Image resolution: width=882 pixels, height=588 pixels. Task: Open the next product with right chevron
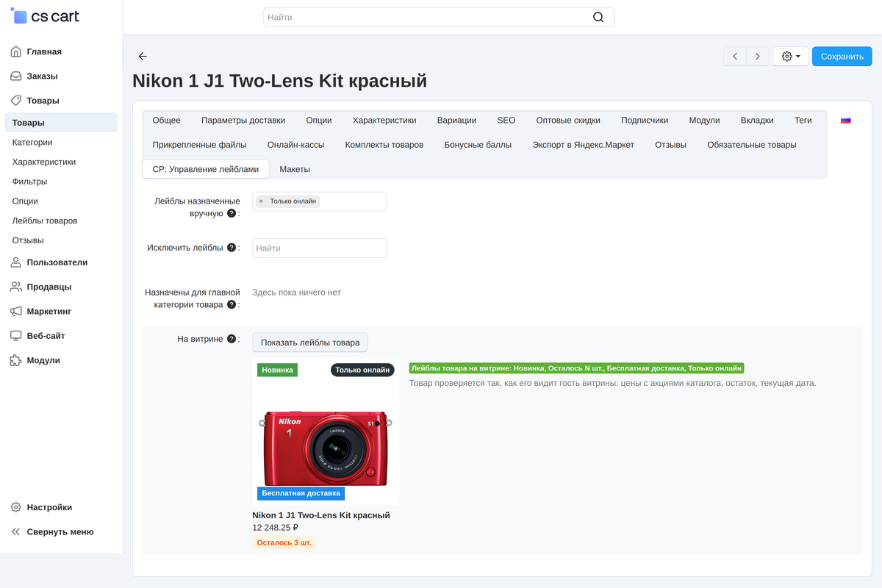tap(758, 57)
